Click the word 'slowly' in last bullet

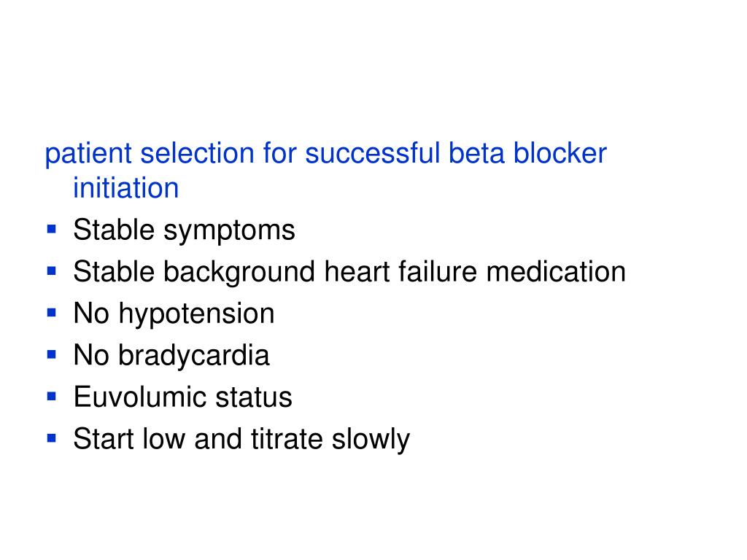(x=371, y=440)
